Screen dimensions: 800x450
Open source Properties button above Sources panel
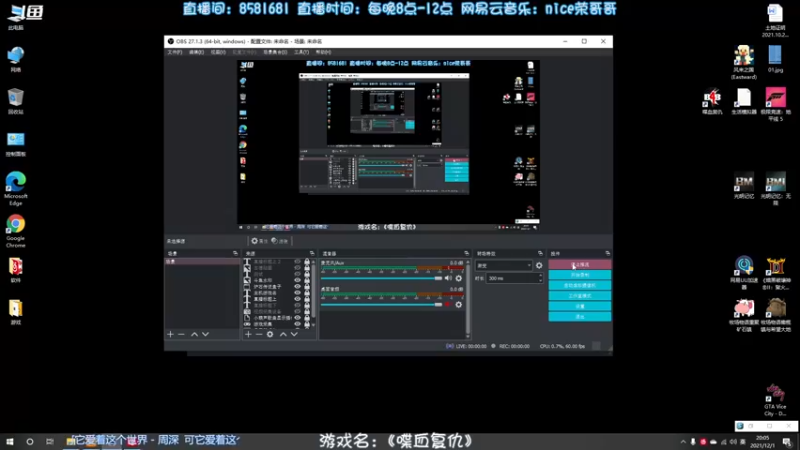pyautogui.click(x=259, y=241)
